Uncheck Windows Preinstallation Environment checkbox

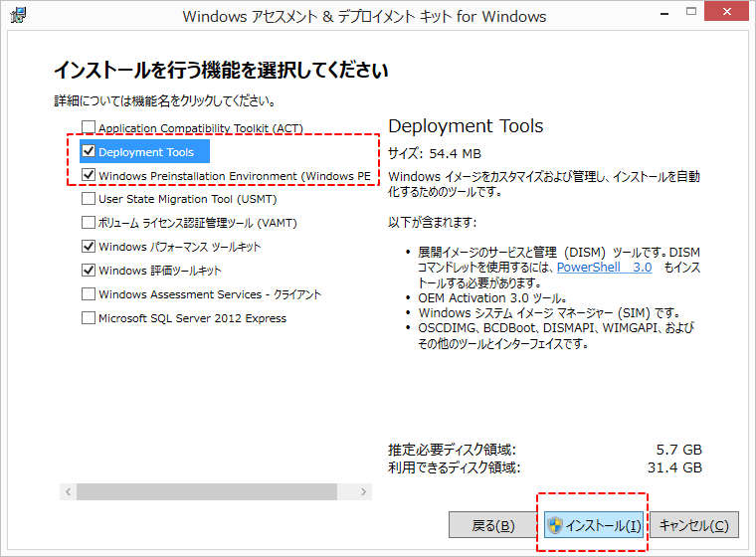pyautogui.click(x=89, y=175)
